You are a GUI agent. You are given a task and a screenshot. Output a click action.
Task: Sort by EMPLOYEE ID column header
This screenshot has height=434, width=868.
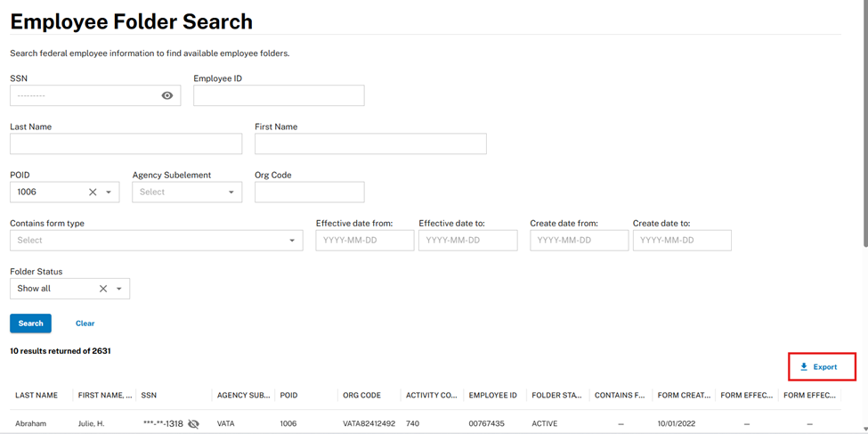[492, 395]
